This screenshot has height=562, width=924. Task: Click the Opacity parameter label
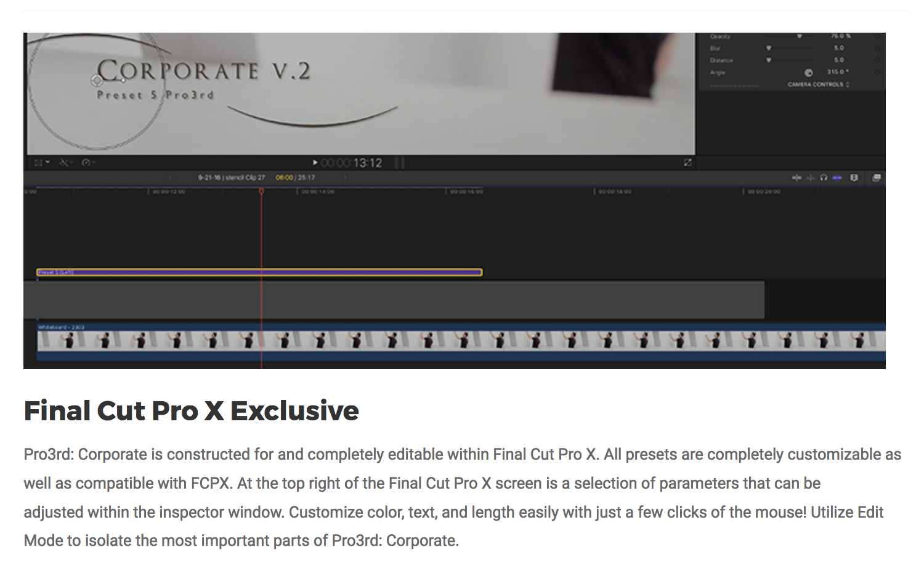click(x=720, y=36)
